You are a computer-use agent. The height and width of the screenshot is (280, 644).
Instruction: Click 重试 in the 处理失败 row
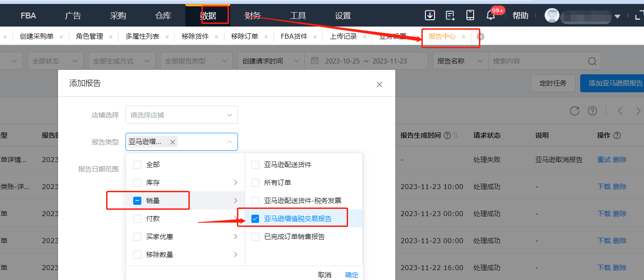[604, 160]
